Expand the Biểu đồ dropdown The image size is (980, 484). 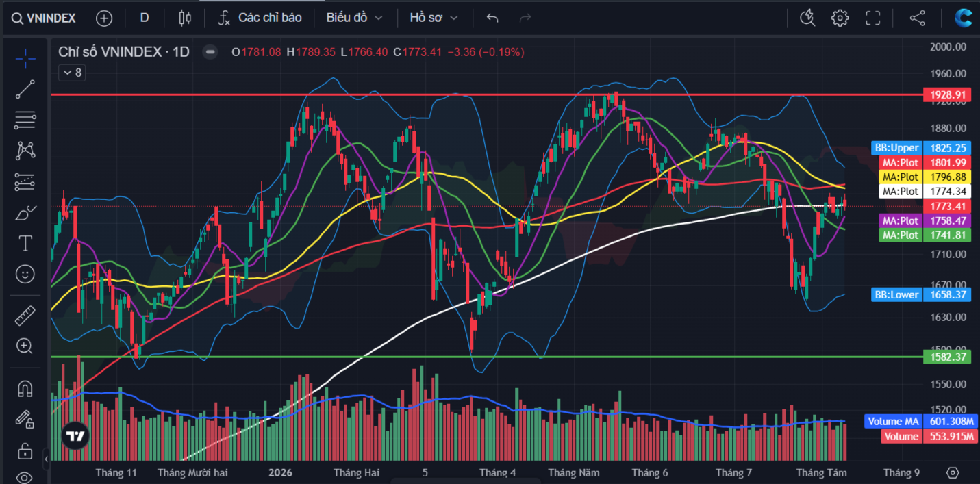coord(354,18)
